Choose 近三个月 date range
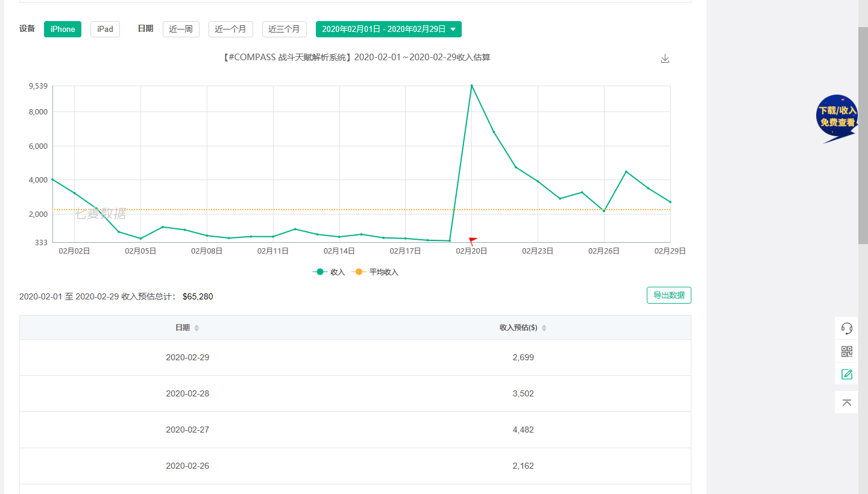The width and height of the screenshot is (868, 494). point(284,29)
